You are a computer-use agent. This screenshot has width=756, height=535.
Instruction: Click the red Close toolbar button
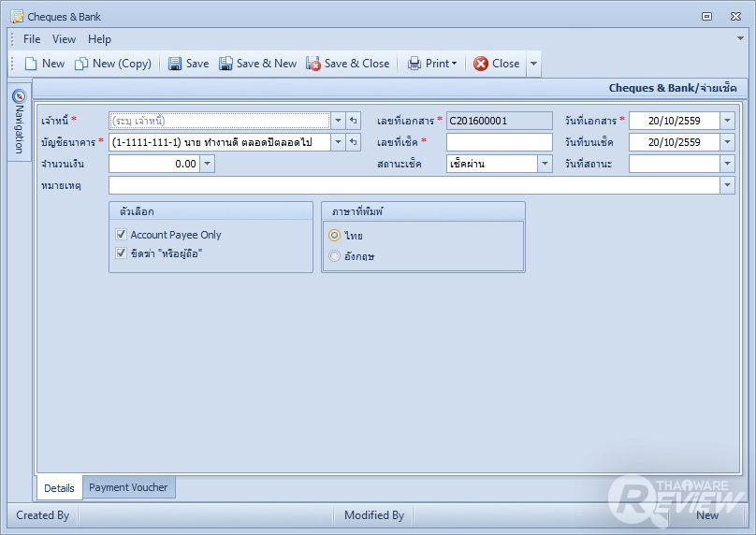(x=497, y=64)
